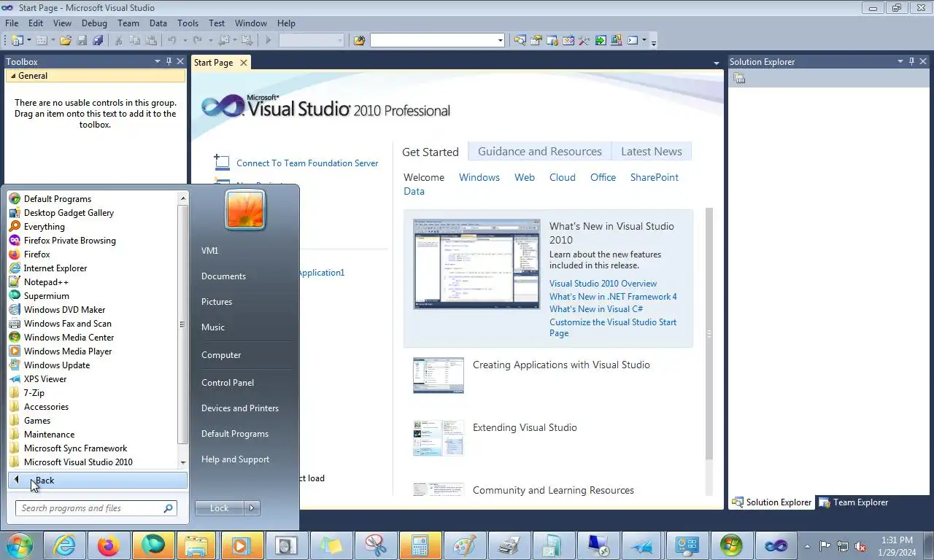
Task: Open the Find combo box dropdown
Action: 500,41
